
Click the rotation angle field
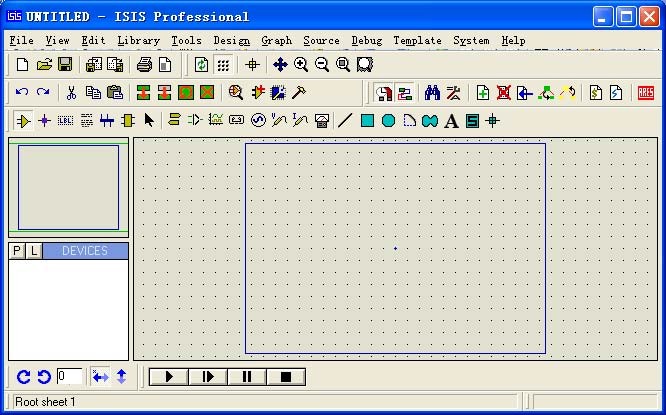pos(69,377)
